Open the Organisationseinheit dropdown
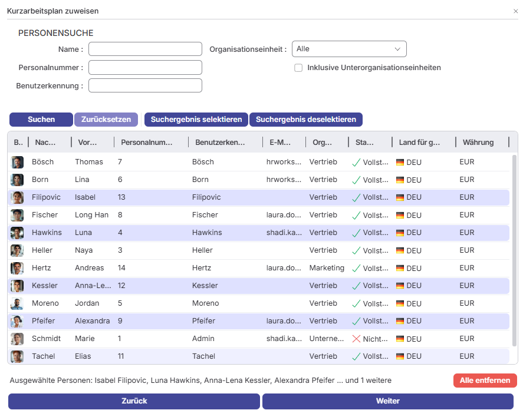Screen dimensions: 523x420 click(349, 49)
